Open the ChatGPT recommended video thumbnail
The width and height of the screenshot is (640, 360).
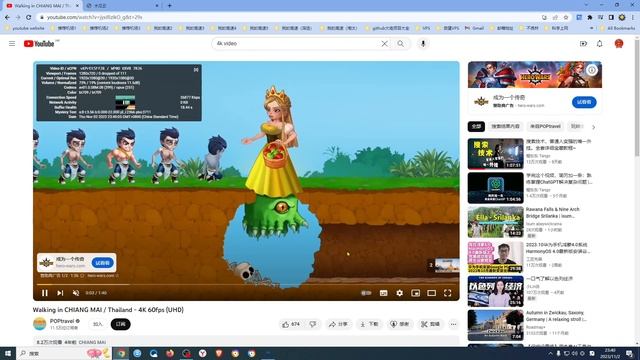click(496, 188)
